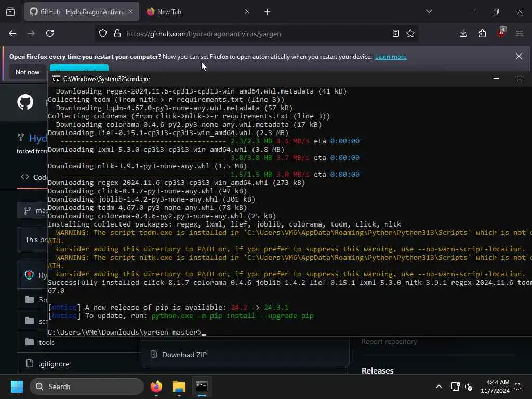The width and height of the screenshot is (532, 399).
Task: Open Firefox from the taskbar
Action: 156,387
